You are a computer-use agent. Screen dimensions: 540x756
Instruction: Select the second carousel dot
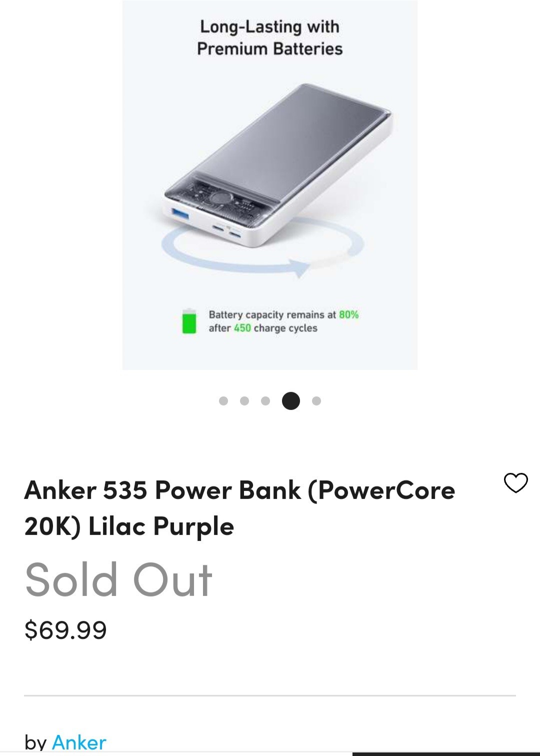click(244, 401)
